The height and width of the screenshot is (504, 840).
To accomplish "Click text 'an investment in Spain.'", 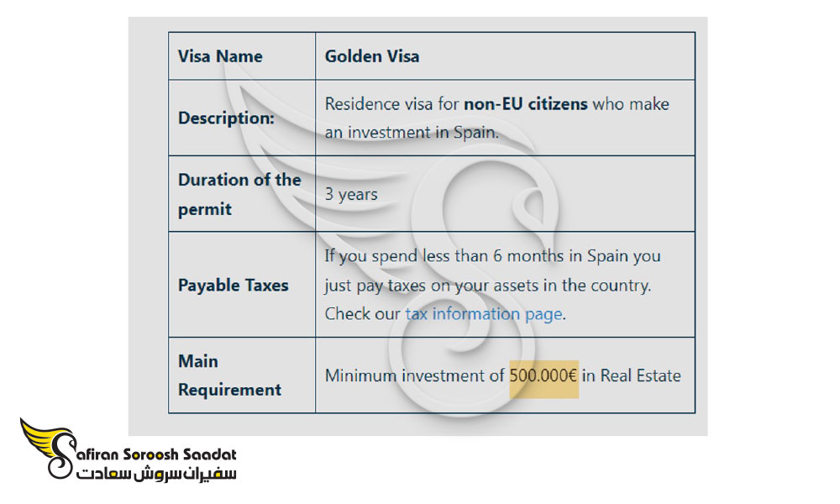I will click(x=412, y=132).
